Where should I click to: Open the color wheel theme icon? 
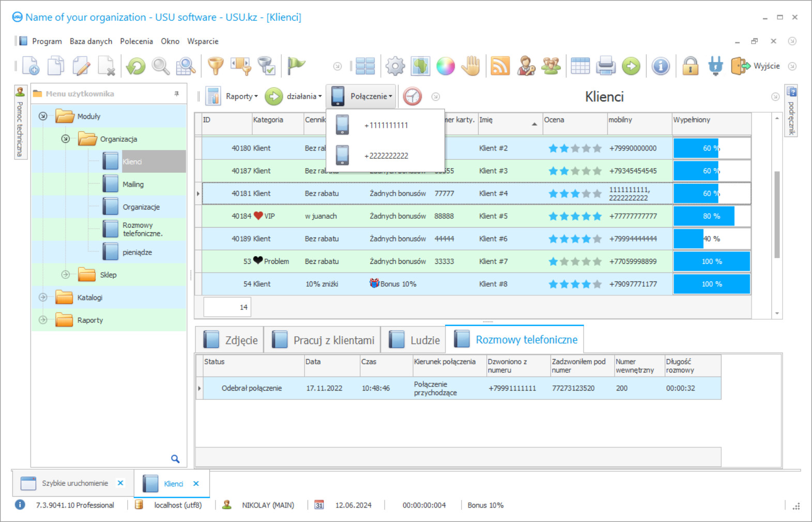(x=445, y=66)
